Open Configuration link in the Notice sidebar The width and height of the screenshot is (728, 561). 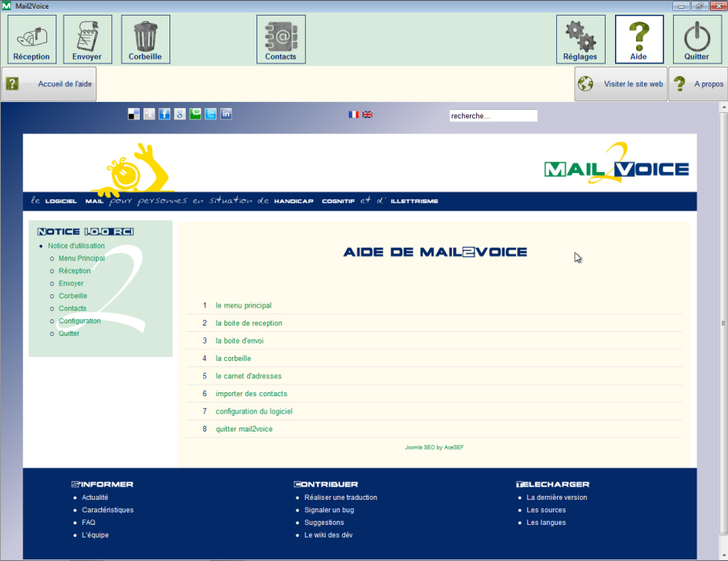pyautogui.click(x=79, y=321)
